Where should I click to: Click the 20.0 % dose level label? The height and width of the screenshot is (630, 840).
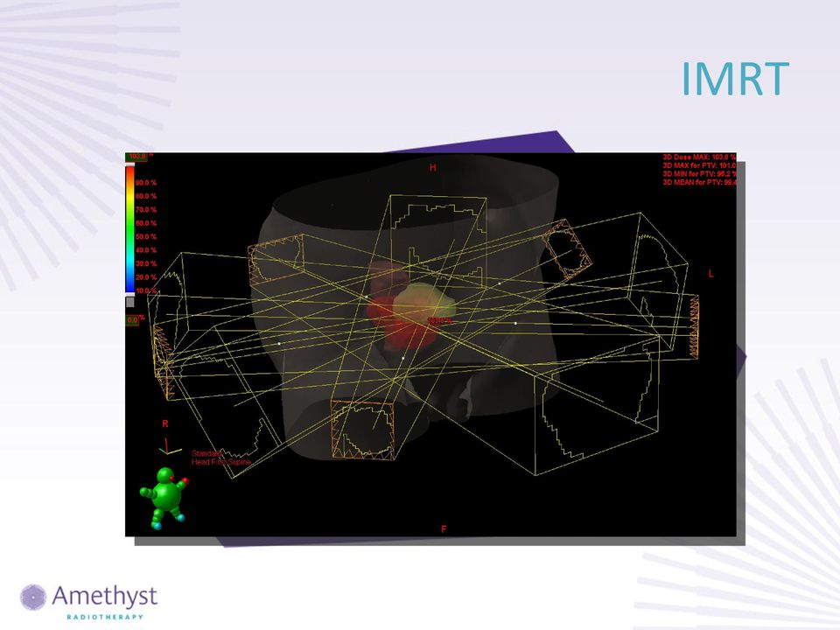(146, 277)
